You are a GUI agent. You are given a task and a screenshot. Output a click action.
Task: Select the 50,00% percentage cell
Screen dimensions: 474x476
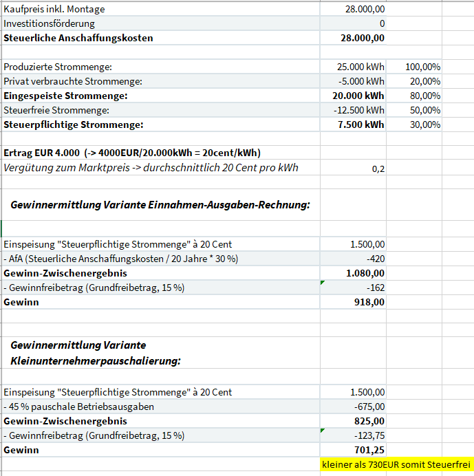[x=414, y=110]
